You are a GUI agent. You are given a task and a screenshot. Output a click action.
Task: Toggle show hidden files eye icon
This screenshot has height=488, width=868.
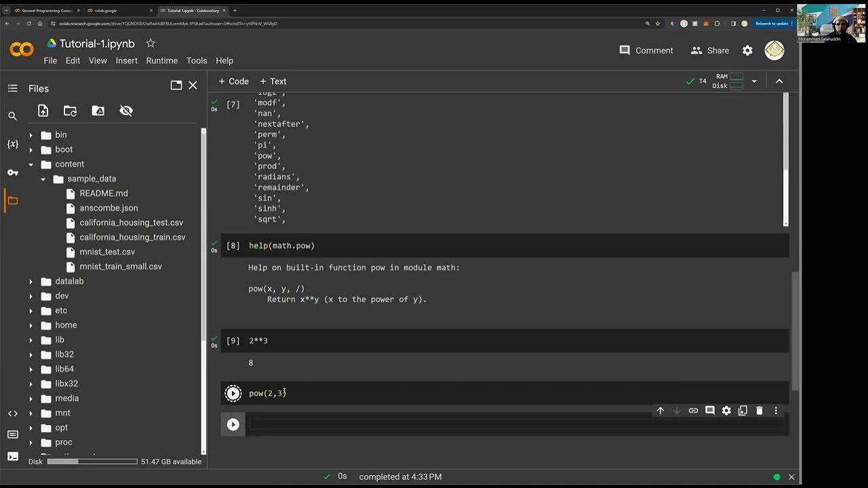(126, 110)
